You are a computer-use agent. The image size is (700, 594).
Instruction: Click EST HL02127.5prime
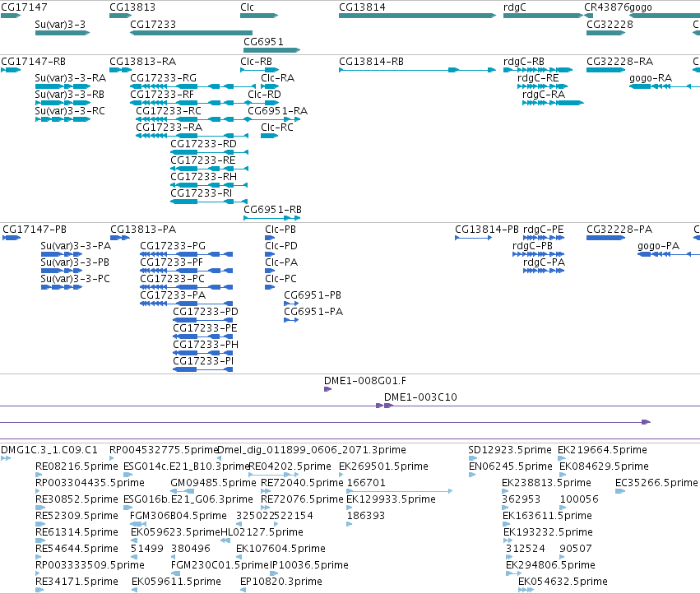coord(225,541)
